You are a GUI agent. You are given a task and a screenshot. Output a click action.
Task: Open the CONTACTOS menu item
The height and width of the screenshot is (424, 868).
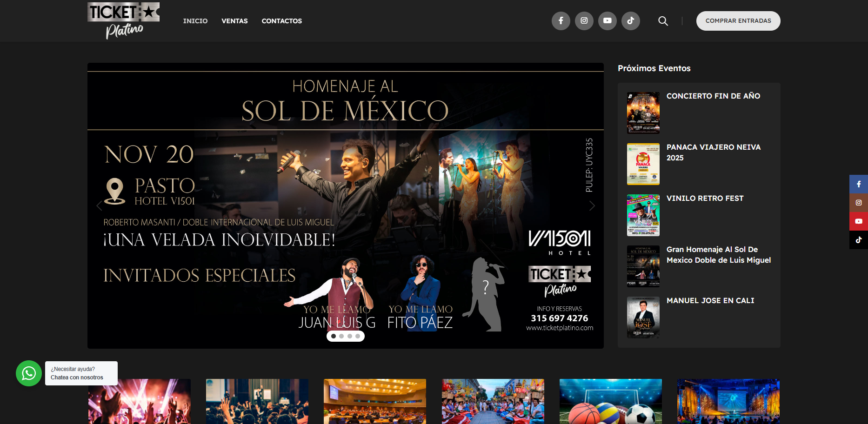(x=281, y=21)
